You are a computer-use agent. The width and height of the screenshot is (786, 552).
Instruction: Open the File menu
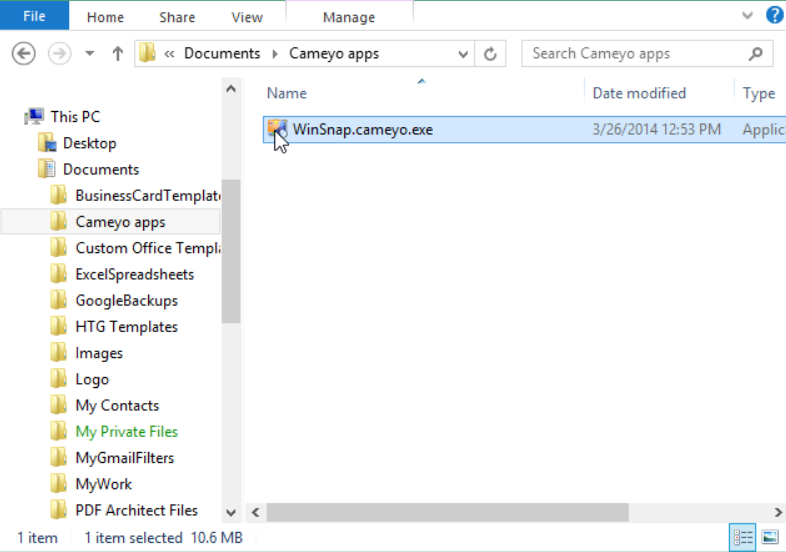tap(34, 16)
